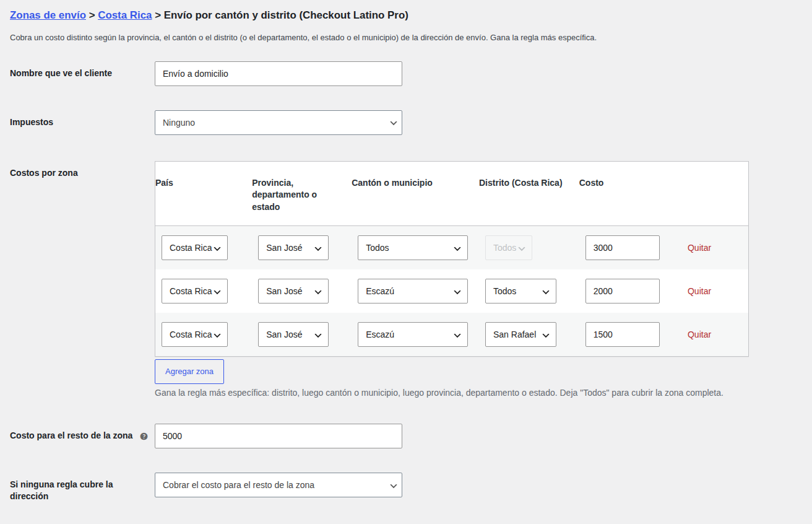Image resolution: width=812 pixels, height=524 pixels.
Task: Remove the 3000 cost rule with Quitar
Action: tap(699, 248)
